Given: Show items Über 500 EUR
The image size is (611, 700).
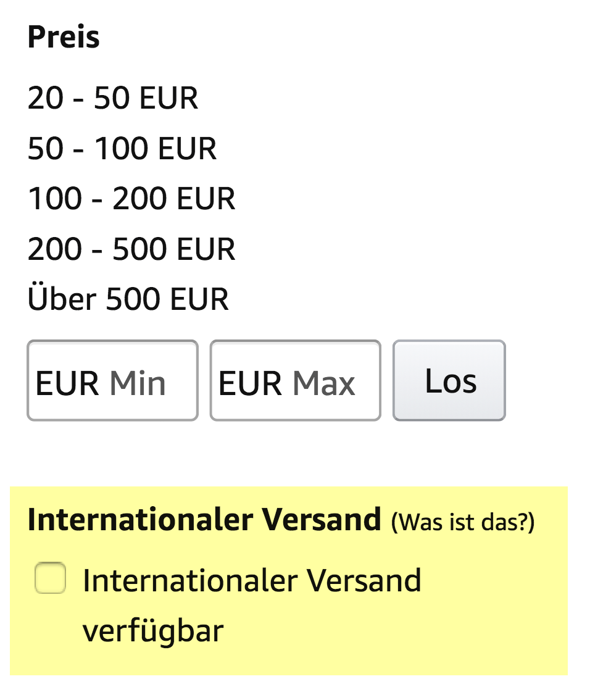Looking at the screenshot, I should 128,299.
